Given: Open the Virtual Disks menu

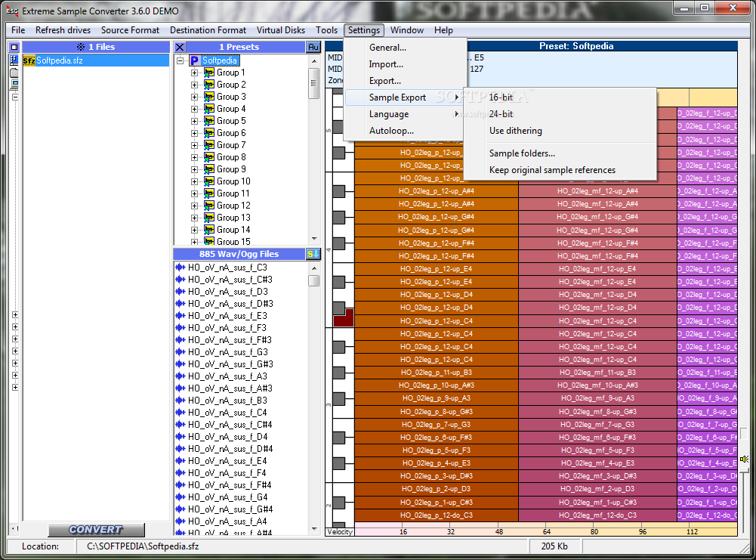Looking at the screenshot, I should (281, 30).
